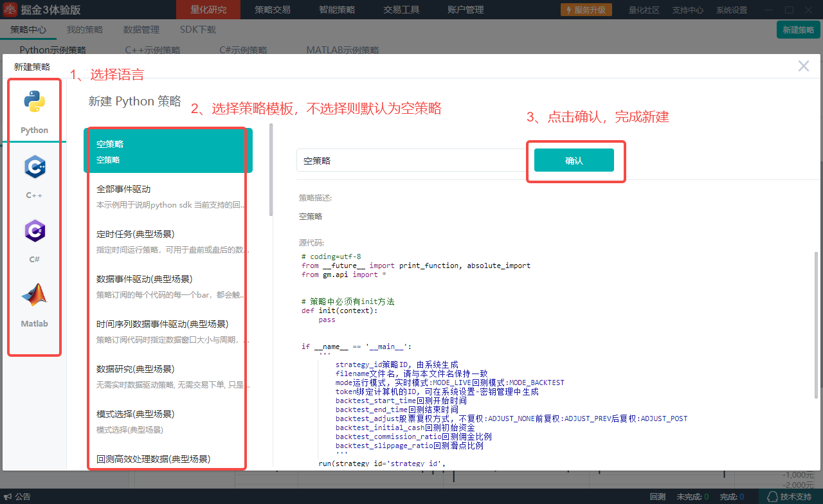Open the 数据管理 tab
Screen dimensions: 823x504
pyautogui.click(x=141, y=30)
